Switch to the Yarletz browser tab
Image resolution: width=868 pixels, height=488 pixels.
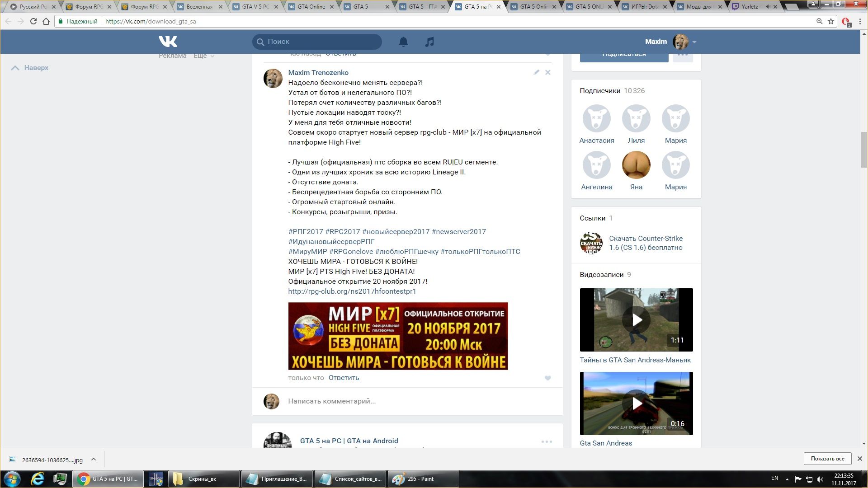point(750,7)
